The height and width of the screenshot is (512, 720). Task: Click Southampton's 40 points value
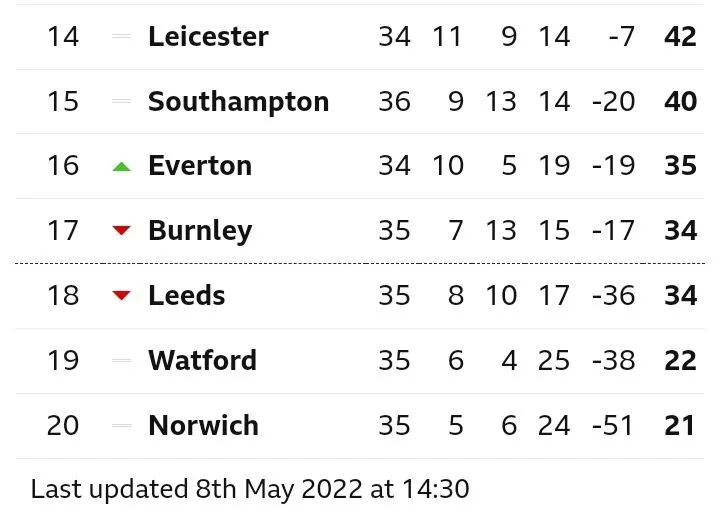[680, 102]
